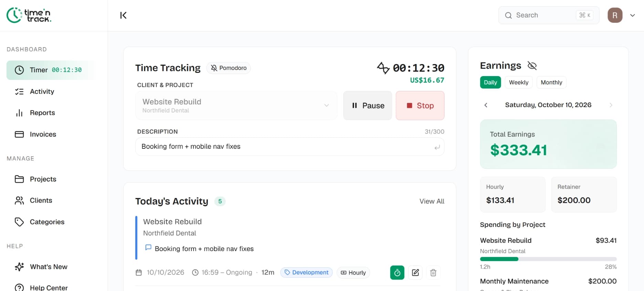This screenshot has height=291, width=644.
Task: Stop the running timer
Action: [x=420, y=105]
